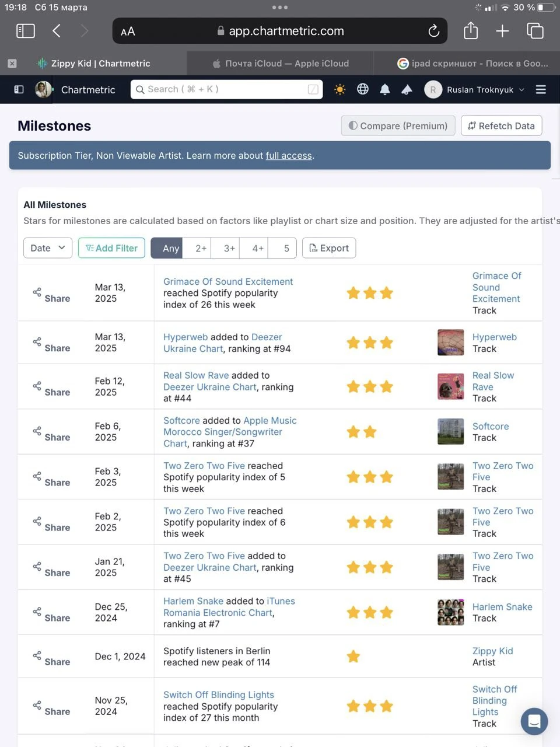Click Compare (Premium) button
560x747 pixels.
(x=398, y=125)
